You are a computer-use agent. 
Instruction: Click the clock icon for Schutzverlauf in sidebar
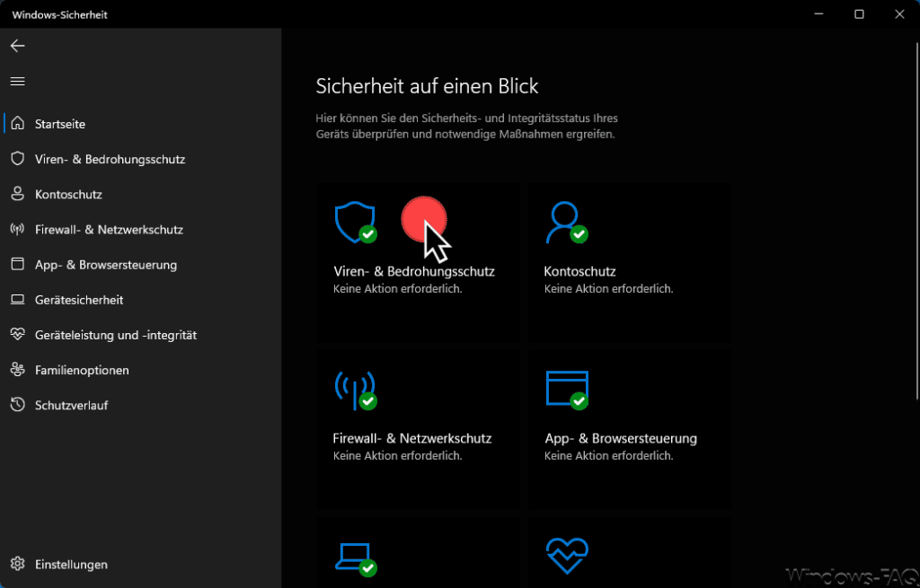click(x=18, y=405)
